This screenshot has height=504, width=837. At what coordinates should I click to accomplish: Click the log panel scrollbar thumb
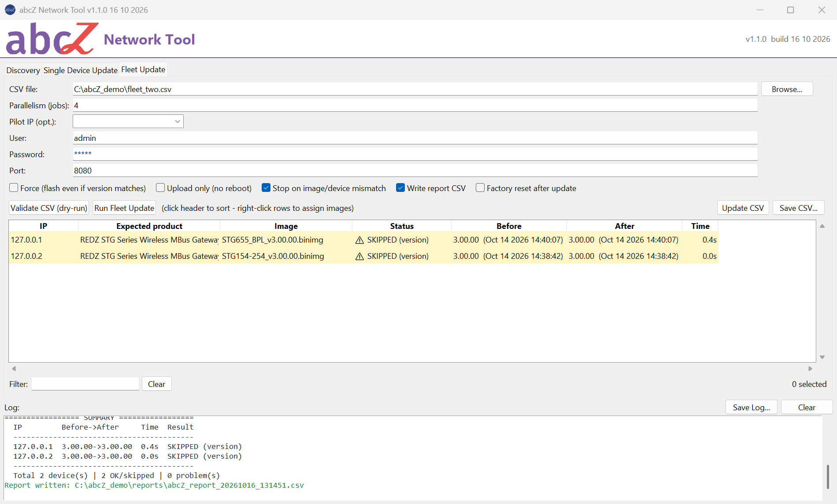[x=828, y=477]
